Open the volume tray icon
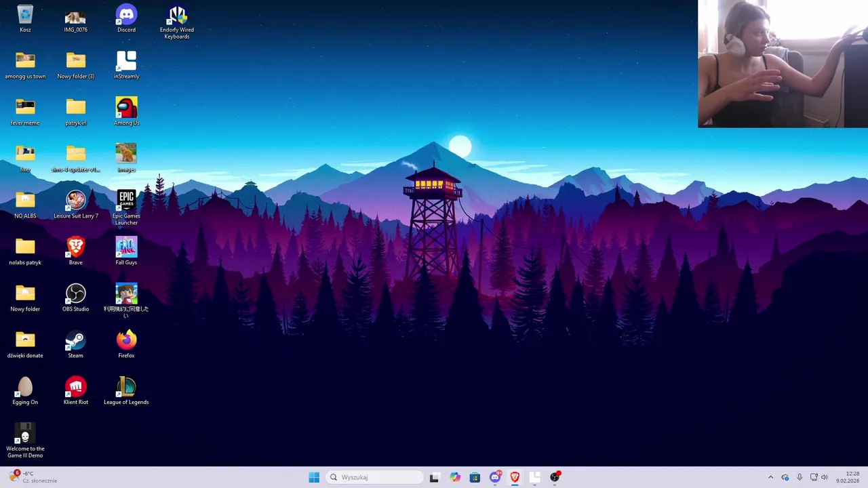The image size is (868, 488). (x=825, y=477)
